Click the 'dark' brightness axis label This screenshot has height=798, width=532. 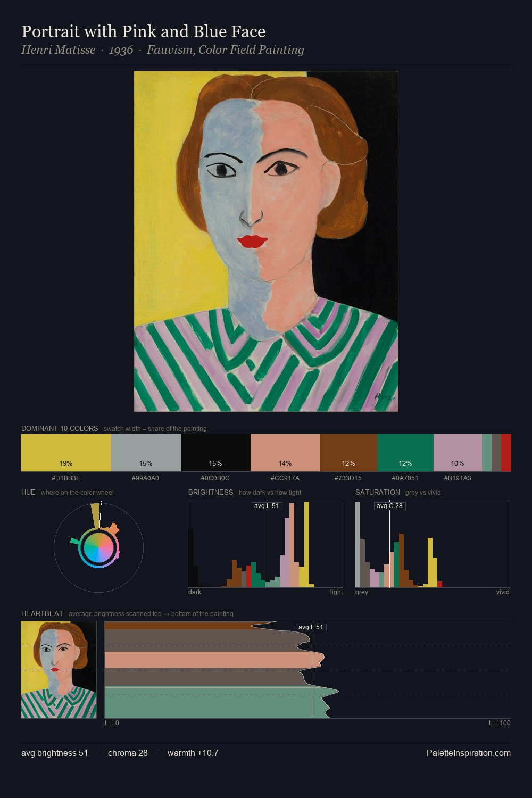[x=195, y=592]
